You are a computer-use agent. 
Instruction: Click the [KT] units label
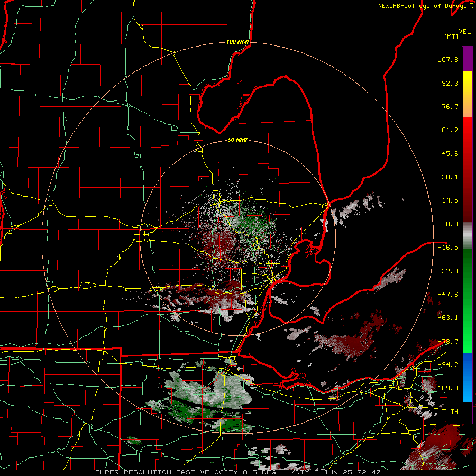coord(451,36)
